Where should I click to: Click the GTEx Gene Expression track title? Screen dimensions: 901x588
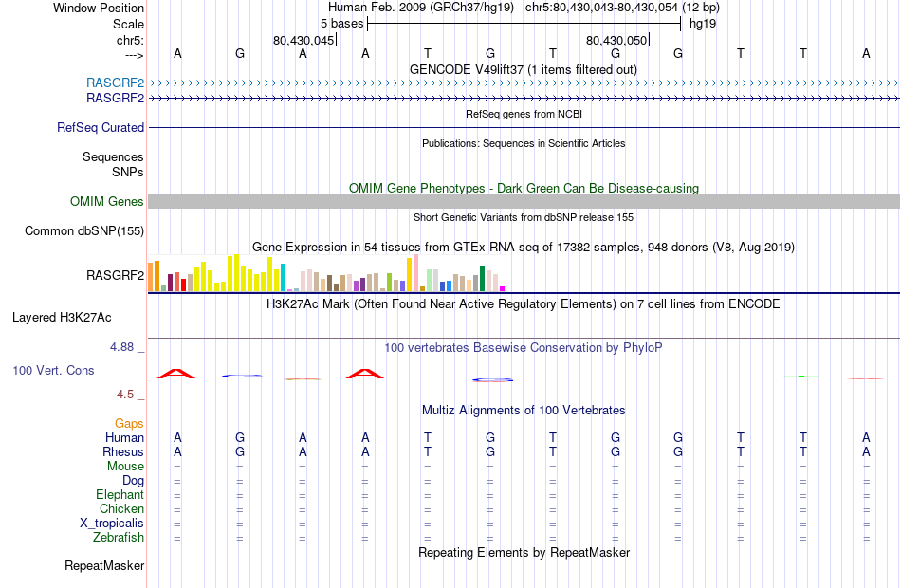[524, 248]
